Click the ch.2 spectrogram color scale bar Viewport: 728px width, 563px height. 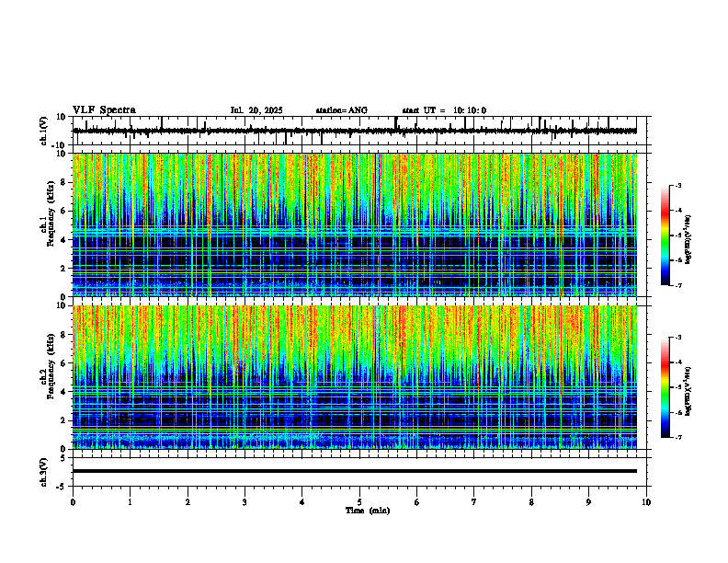click(x=665, y=387)
